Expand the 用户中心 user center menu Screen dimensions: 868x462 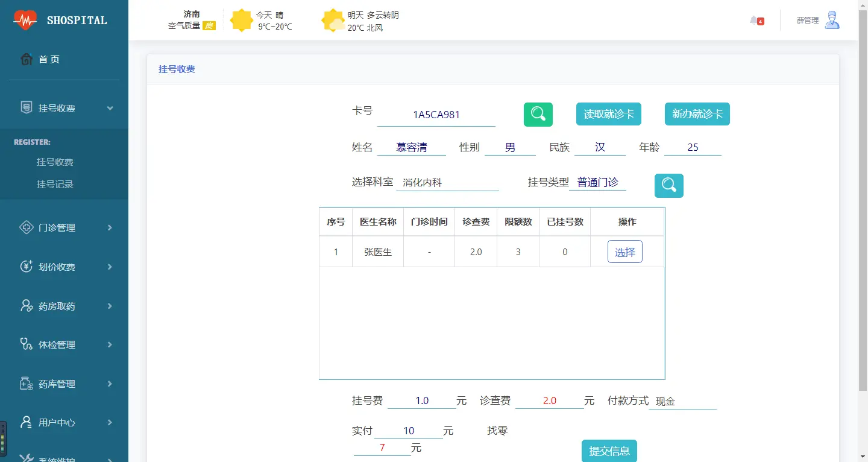tap(26, 423)
